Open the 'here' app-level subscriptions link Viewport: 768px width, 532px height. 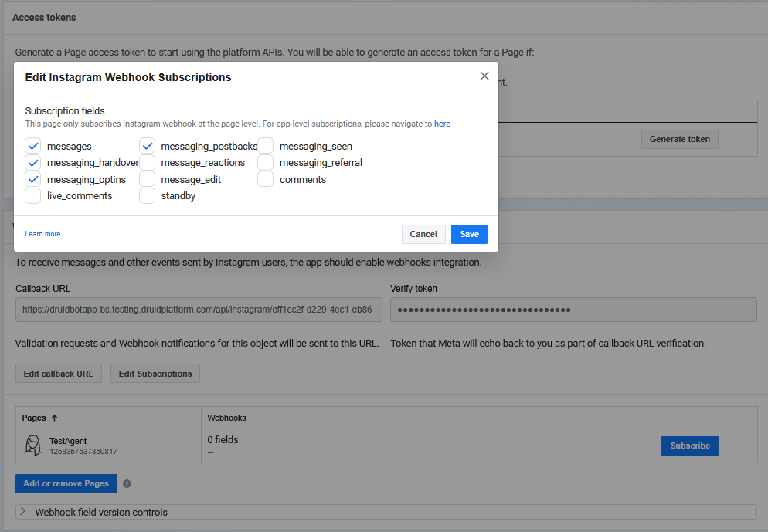442,124
